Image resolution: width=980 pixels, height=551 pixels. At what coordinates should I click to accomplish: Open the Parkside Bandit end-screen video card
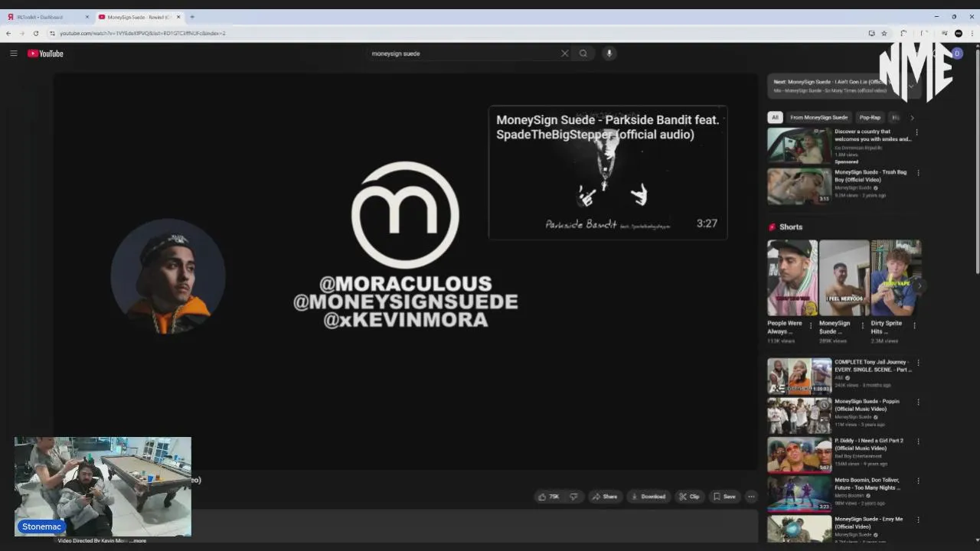pos(608,173)
